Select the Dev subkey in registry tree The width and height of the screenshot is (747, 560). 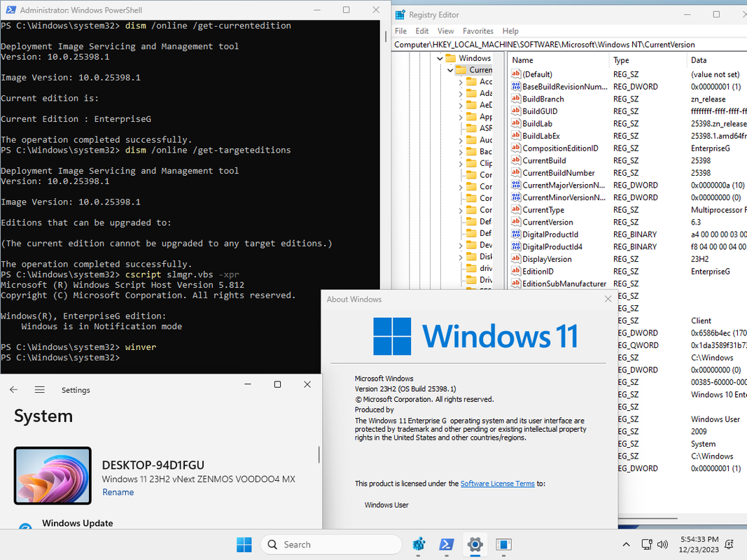[485, 245]
